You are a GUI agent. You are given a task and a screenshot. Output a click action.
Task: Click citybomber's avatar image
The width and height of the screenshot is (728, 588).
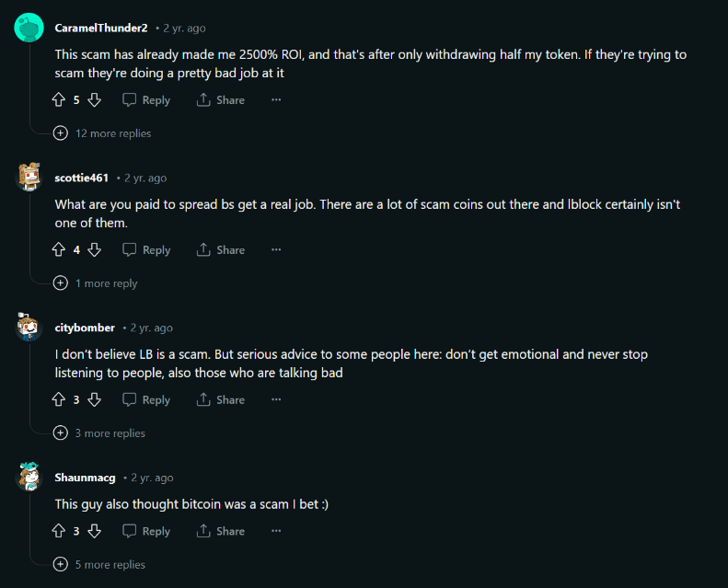(29, 328)
